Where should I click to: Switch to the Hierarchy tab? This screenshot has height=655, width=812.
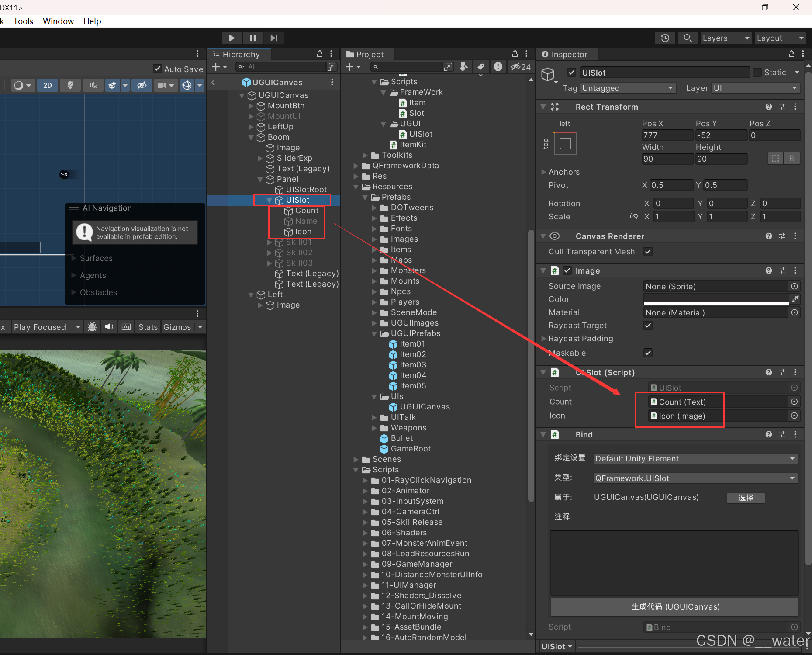pos(239,54)
